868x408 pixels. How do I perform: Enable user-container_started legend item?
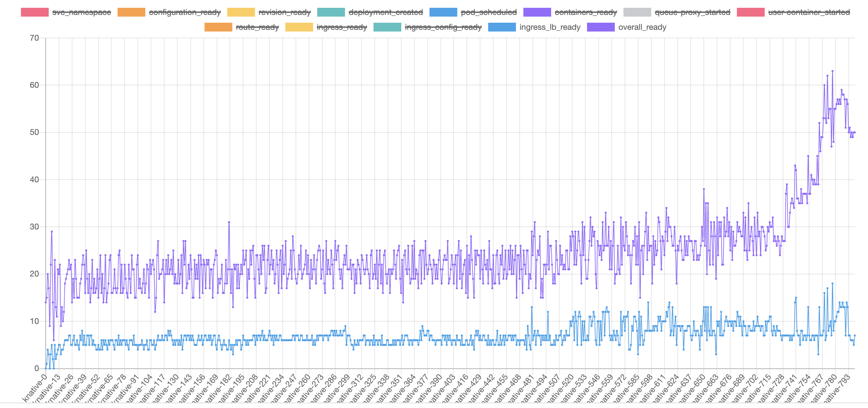pos(809,12)
